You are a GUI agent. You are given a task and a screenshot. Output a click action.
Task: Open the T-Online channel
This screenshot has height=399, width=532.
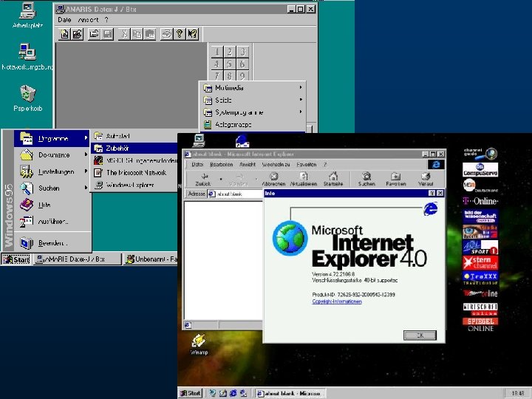(x=480, y=201)
